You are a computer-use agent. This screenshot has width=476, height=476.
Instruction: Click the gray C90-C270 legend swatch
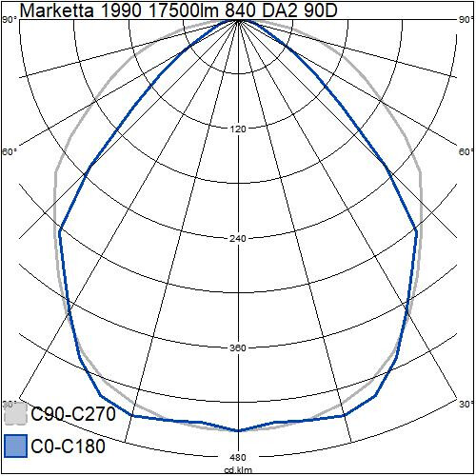click(x=15, y=413)
